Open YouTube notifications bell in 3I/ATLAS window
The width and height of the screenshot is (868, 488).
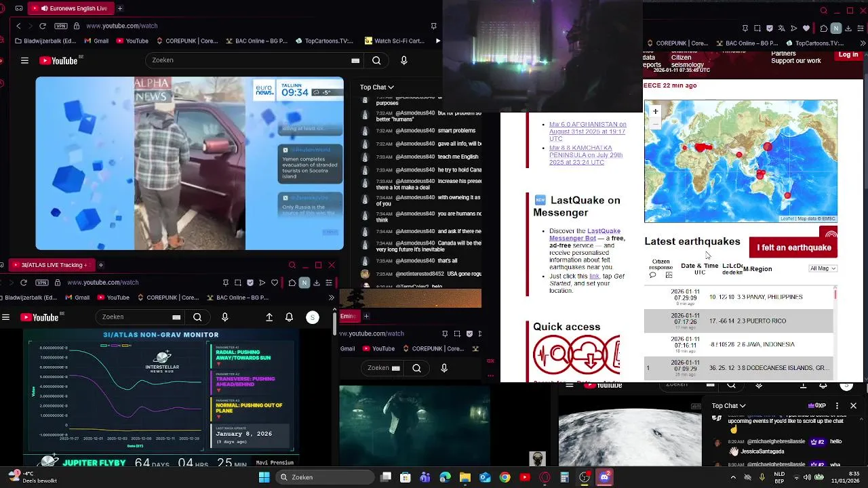(x=290, y=317)
